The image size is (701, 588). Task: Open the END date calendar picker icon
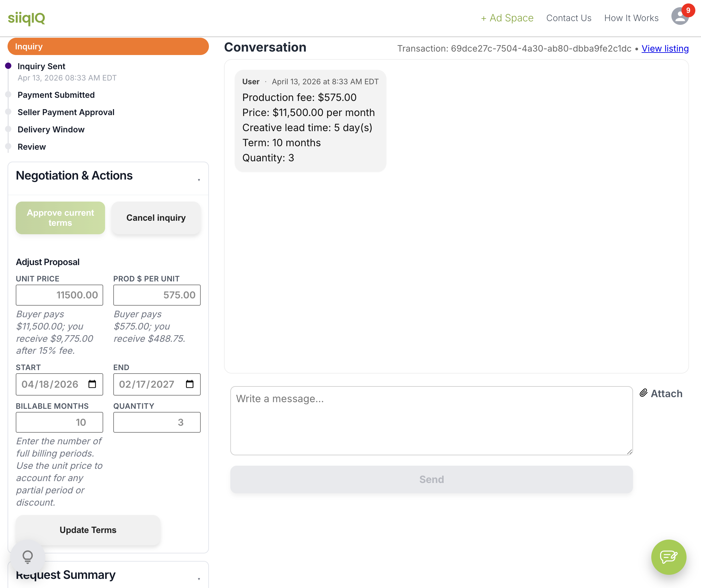point(190,384)
